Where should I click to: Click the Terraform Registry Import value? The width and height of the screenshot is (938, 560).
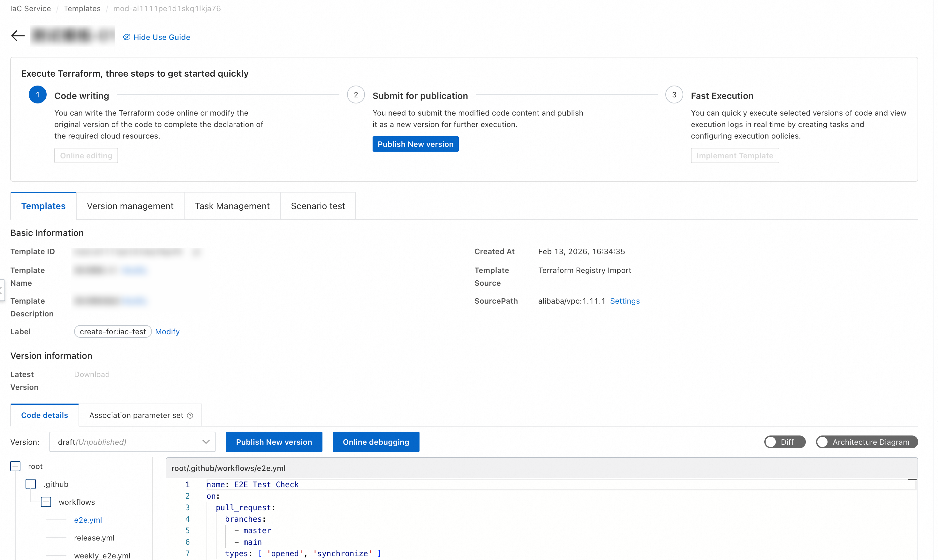[x=585, y=270]
